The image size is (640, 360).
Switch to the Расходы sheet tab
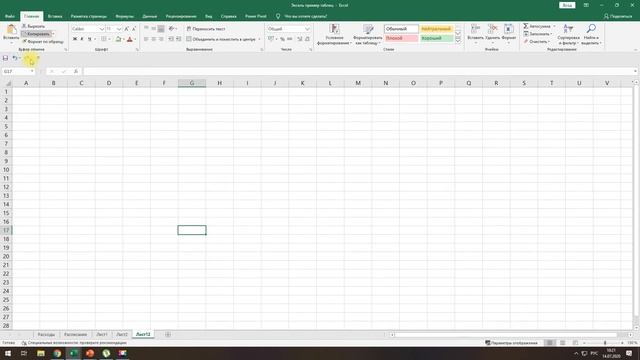click(46, 334)
